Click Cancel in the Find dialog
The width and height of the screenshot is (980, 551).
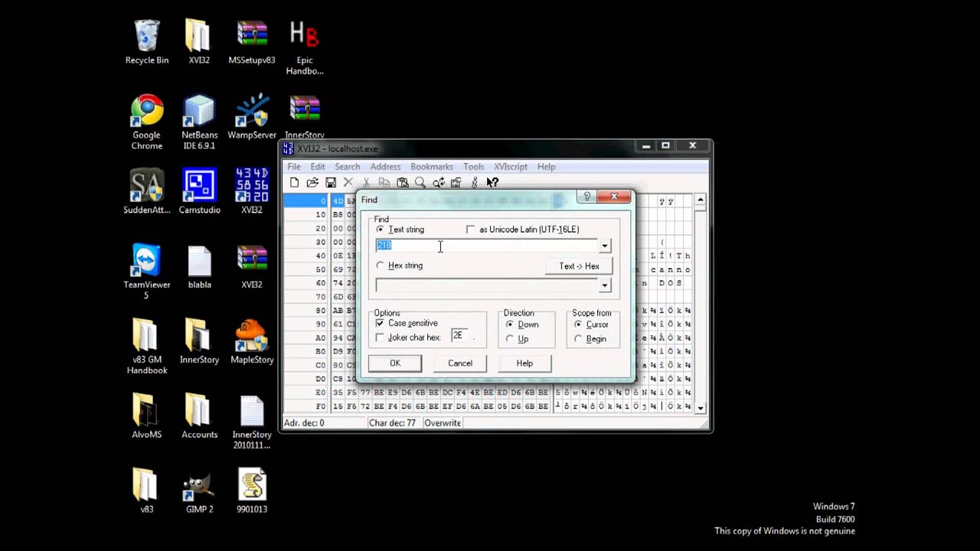pyautogui.click(x=460, y=364)
